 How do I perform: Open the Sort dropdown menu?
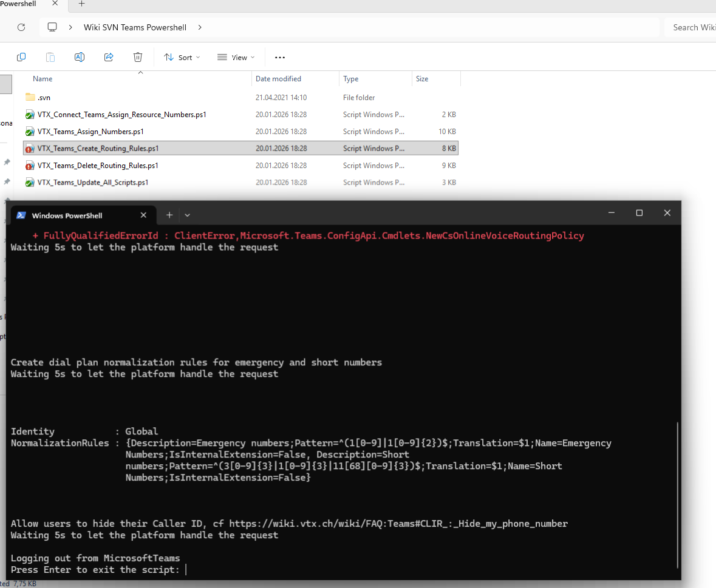[182, 58]
